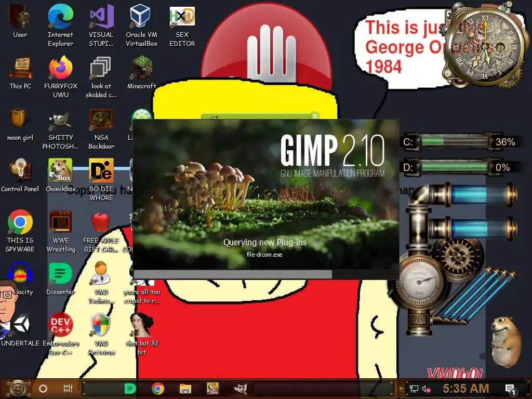Open Control Panel from the desktop

point(20,176)
